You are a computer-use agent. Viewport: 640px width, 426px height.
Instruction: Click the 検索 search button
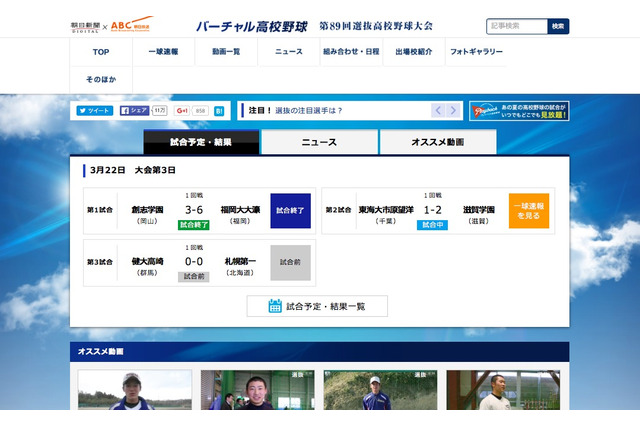click(x=558, y=27)
